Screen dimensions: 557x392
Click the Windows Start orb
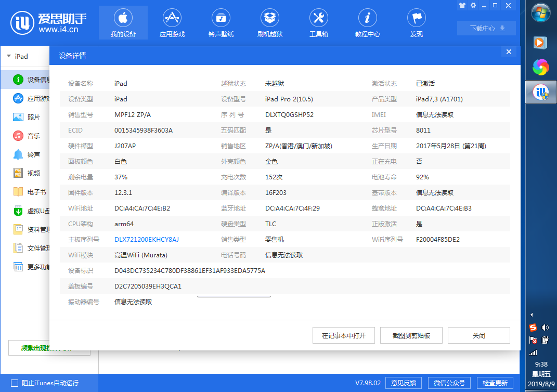pyautogui.click(x=541, y=12)
